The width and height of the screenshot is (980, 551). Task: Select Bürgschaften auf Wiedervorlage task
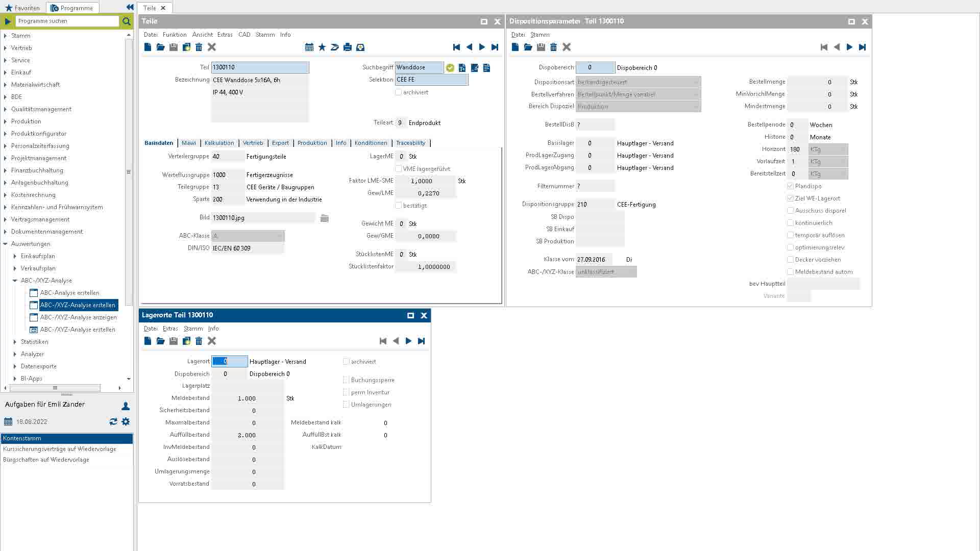click(x=66, y=460)
